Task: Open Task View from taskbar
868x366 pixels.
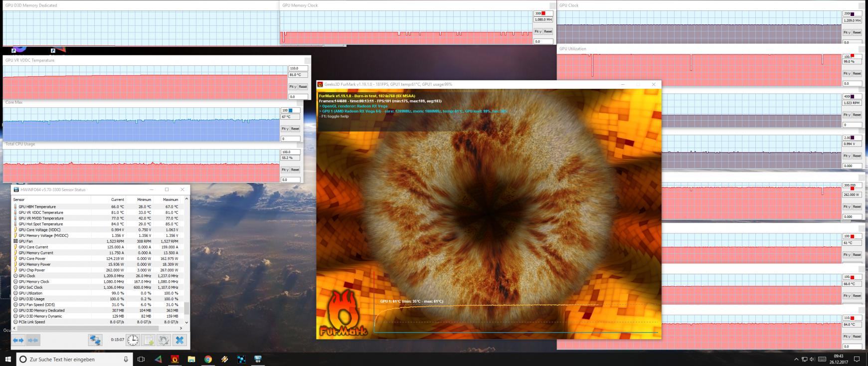Action: (x=141, y=359)
